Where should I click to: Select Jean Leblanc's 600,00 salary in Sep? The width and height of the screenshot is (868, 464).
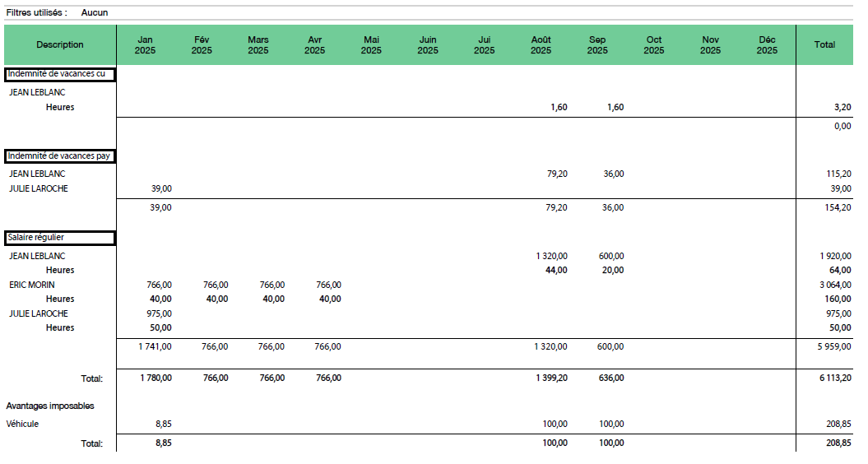(611, 256)
